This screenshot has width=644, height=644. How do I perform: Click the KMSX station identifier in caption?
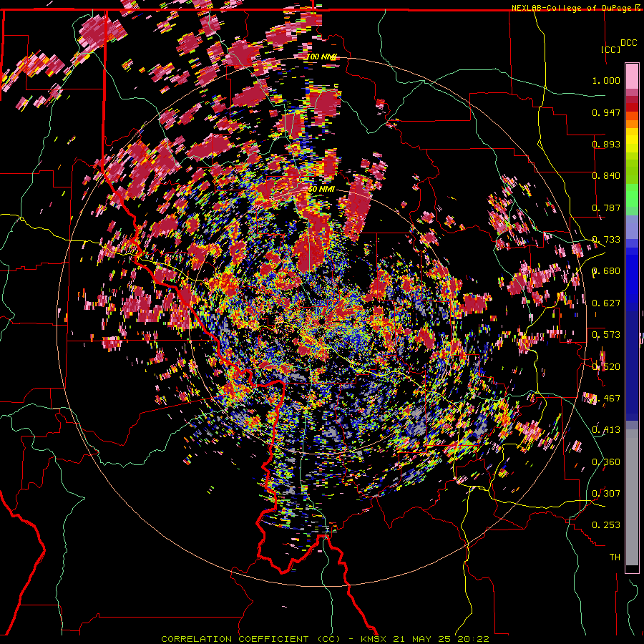click(374, 639)
